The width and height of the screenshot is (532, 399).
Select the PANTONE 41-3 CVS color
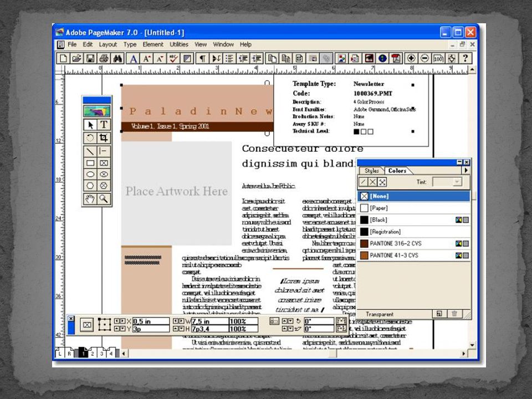tap(414, 255)
